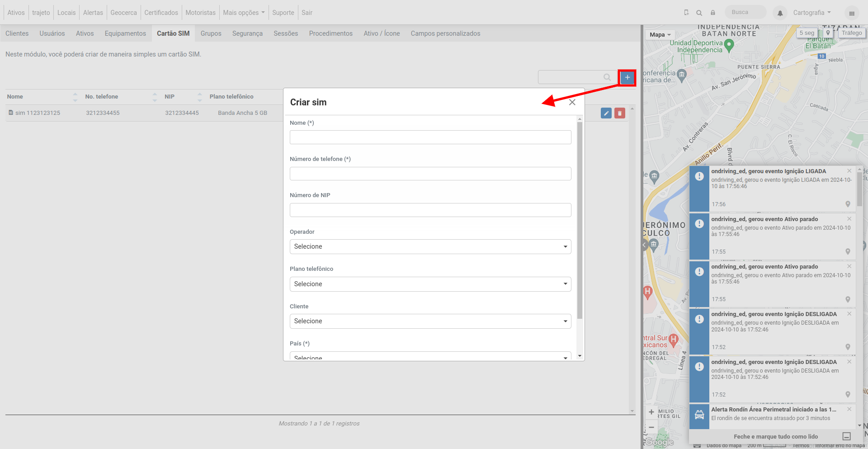Screen dimensions: 868x449
Task: Open the apps grid icon in header
Action: click(x=852, y=13)
